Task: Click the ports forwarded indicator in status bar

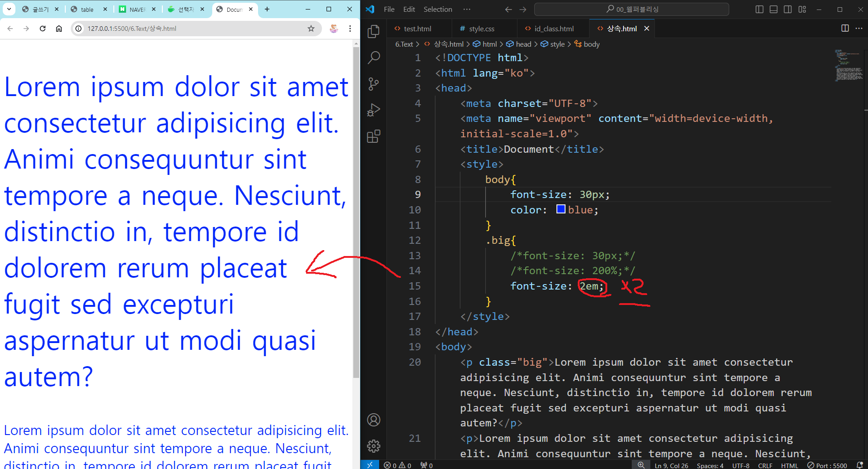Action: pos(426,465)
